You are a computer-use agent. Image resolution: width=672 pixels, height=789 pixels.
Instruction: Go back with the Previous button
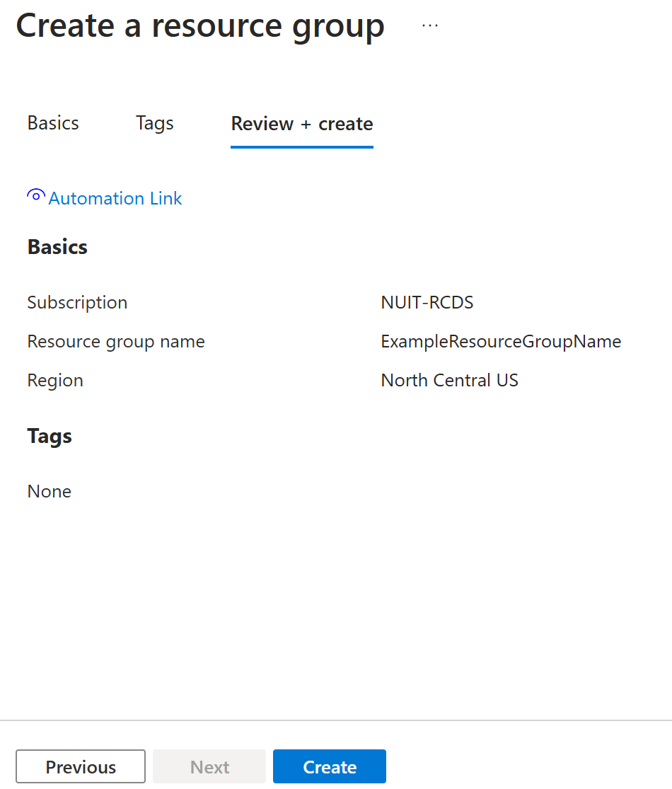pyautogui.click(x=81, y=767)
